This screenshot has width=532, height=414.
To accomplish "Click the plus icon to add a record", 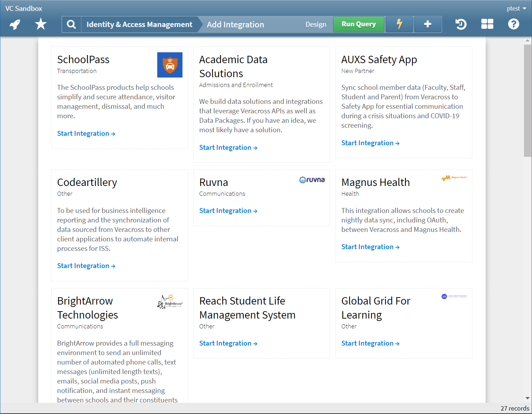I will [x=427, y=24].
